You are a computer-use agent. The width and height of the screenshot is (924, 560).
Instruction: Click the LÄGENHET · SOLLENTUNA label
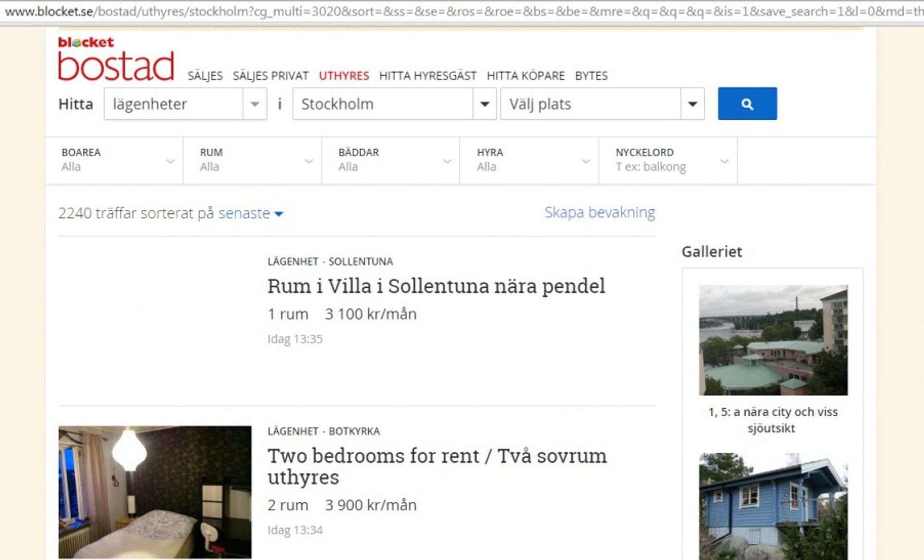tap(330, 262)
